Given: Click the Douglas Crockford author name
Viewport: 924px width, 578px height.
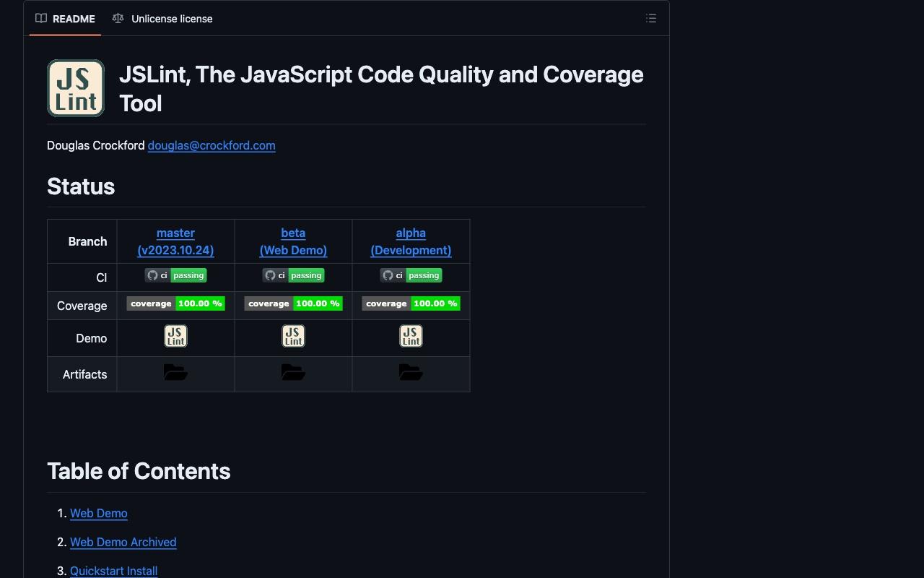Looking at the screenshot, I should 96,145.
